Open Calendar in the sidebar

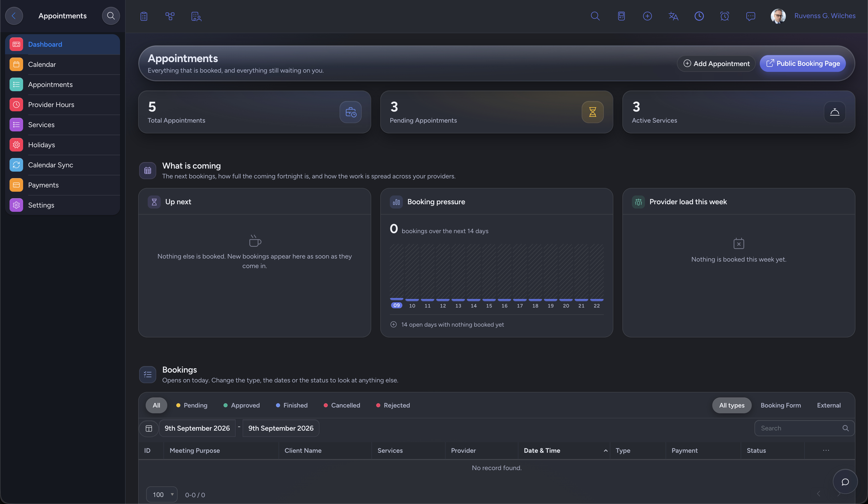point(62,64)
